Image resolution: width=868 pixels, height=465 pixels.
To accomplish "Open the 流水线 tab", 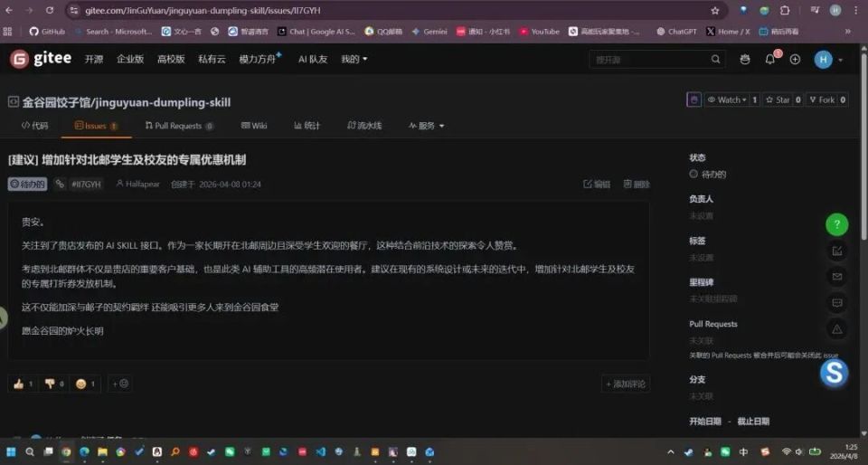I will point(364,126).
